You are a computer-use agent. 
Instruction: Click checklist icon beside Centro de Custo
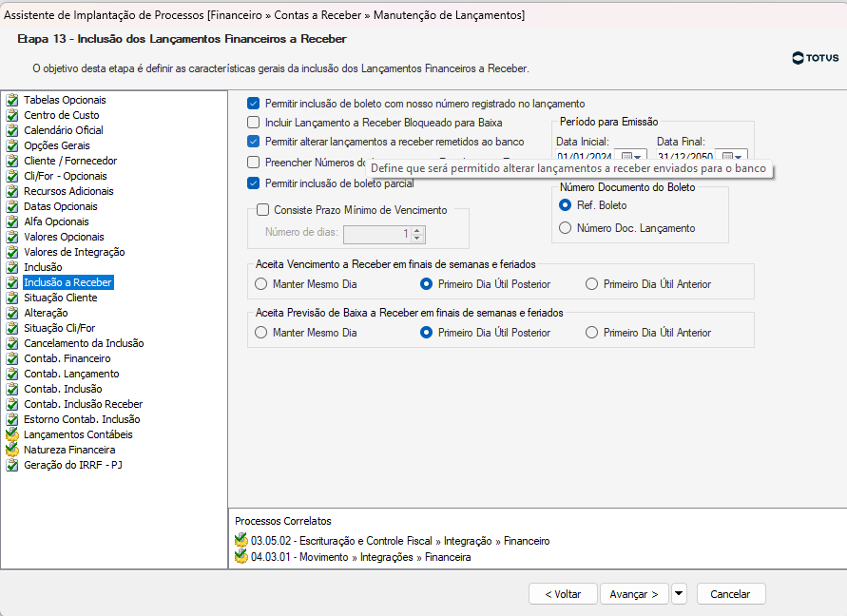[x=12, y=115]
